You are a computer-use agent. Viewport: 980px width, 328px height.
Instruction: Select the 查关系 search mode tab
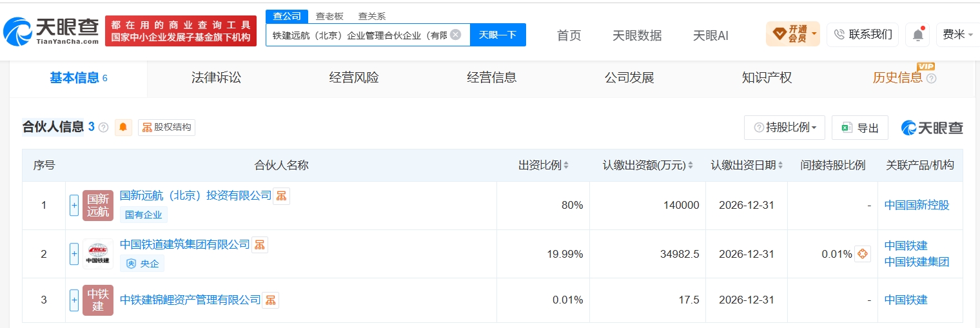point(372,16)
